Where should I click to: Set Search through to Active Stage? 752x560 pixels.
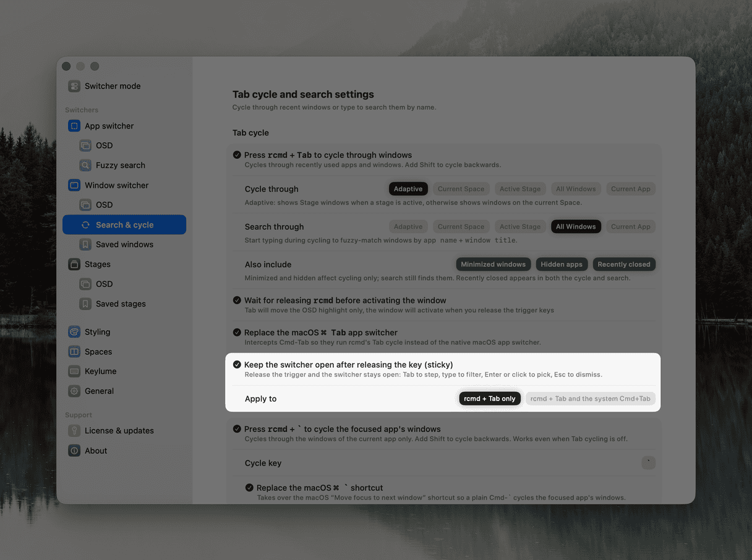(520, 227)
